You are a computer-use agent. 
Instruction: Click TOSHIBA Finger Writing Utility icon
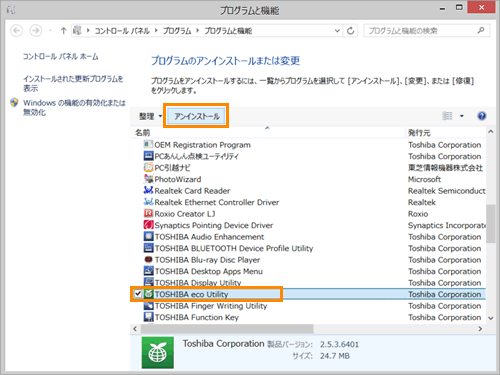(x=148, y=306)
